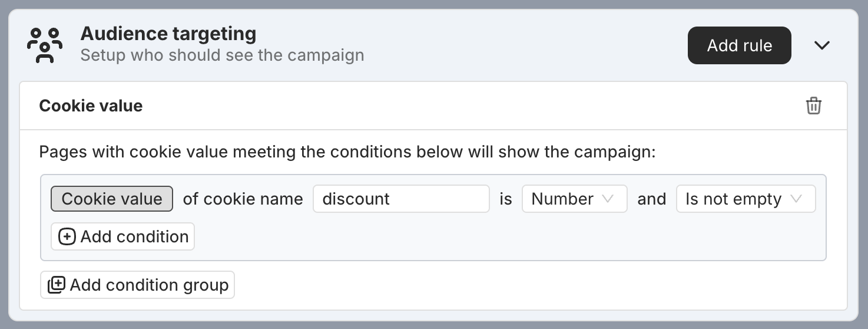Click the Setup who should see the campaign subtitle
The height and width of the screenshot is (329, 868).
tap(222, 55)
